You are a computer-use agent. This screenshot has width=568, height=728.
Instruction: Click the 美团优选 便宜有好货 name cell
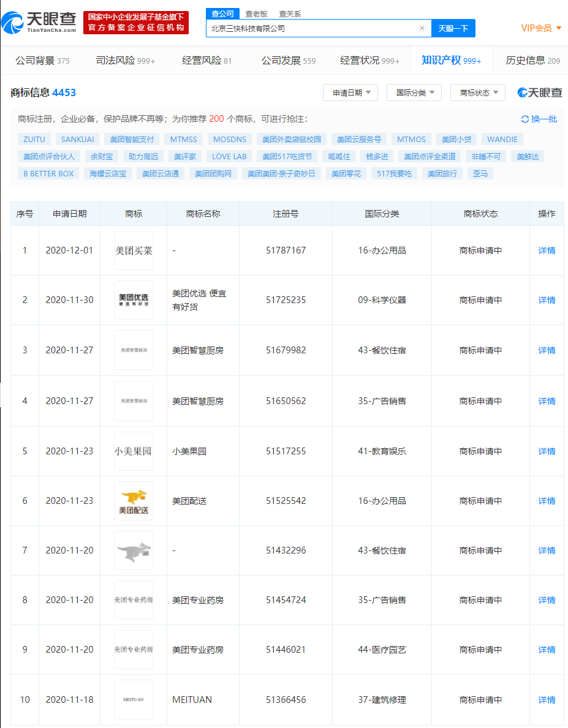click(203, 301)
